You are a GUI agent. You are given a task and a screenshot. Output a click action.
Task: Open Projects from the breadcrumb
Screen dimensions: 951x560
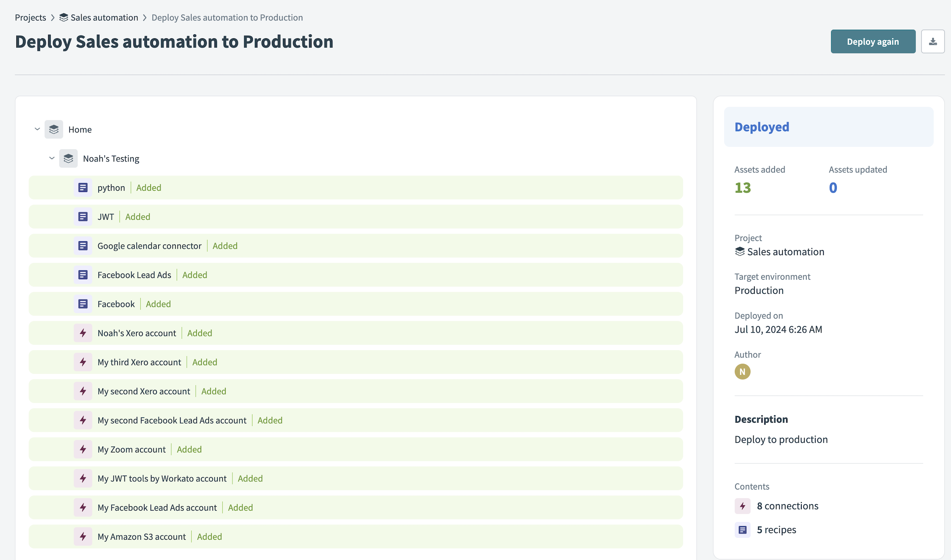pyautogui.click(x=30, y=17)
